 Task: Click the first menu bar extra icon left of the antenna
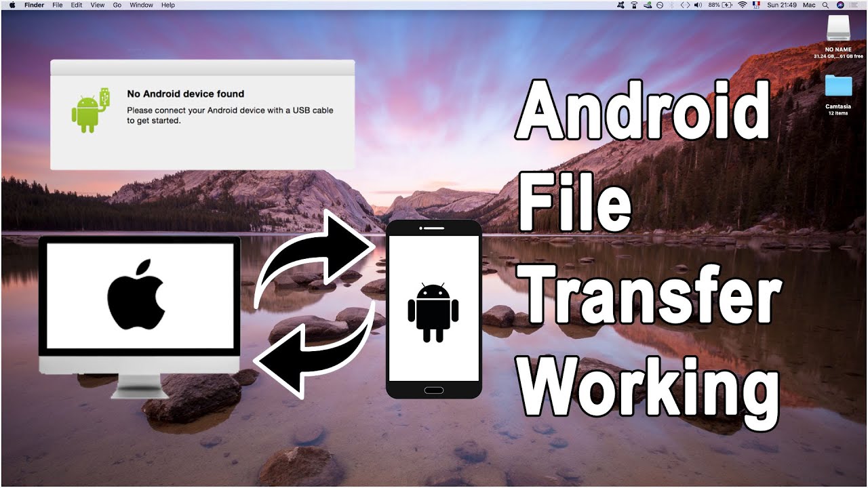pos(620,5)
